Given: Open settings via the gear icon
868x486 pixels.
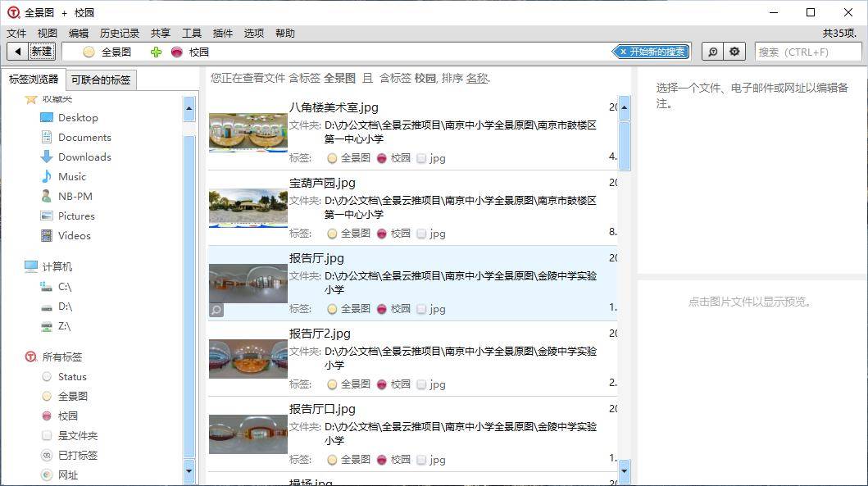Looking at the screenshot, I should tap(734, 52).
